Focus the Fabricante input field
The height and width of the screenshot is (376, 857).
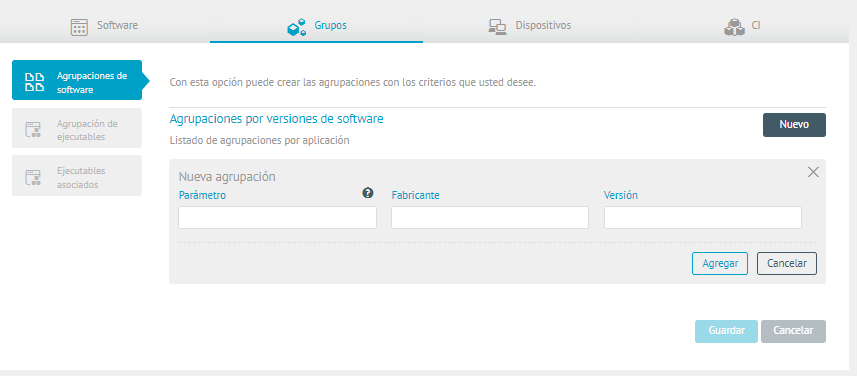click(490, 218)
